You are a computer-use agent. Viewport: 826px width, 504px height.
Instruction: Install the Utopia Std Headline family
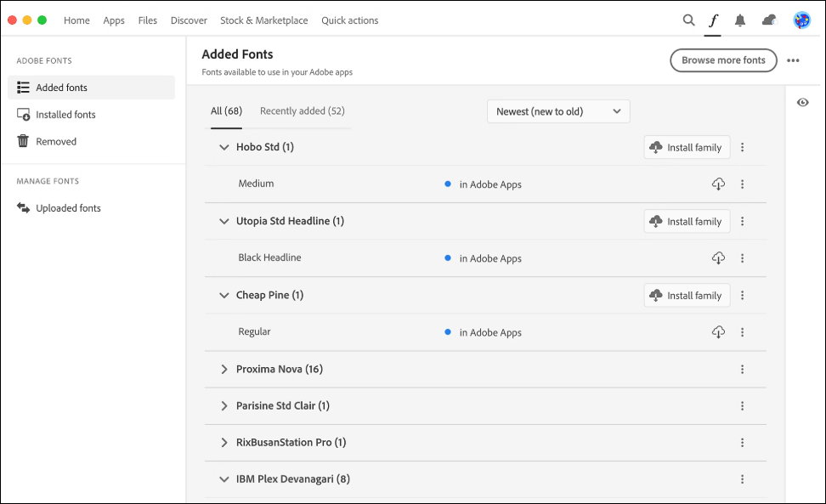pos(687,222)
